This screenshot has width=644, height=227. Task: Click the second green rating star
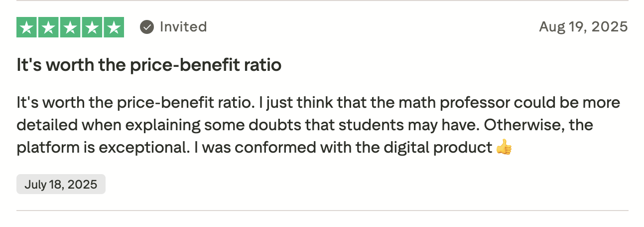tap(48, 27)
